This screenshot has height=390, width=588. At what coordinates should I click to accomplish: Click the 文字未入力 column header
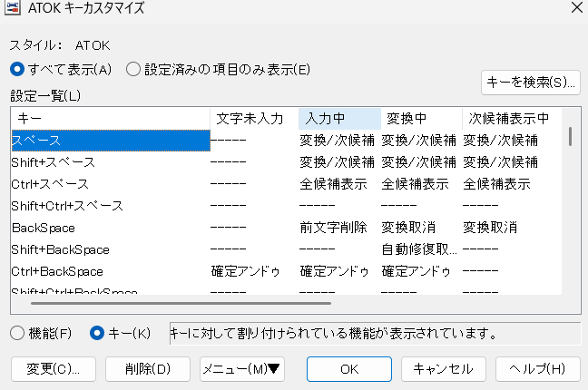pos(254,119)
